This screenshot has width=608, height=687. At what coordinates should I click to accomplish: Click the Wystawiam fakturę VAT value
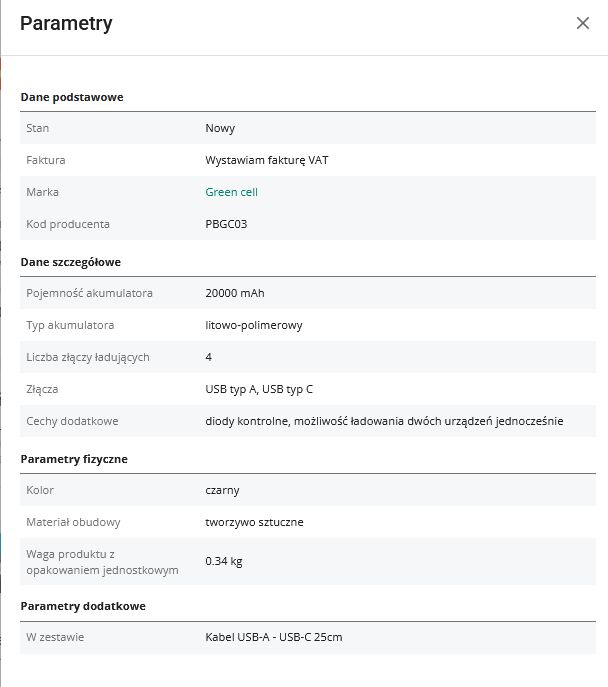266,160
